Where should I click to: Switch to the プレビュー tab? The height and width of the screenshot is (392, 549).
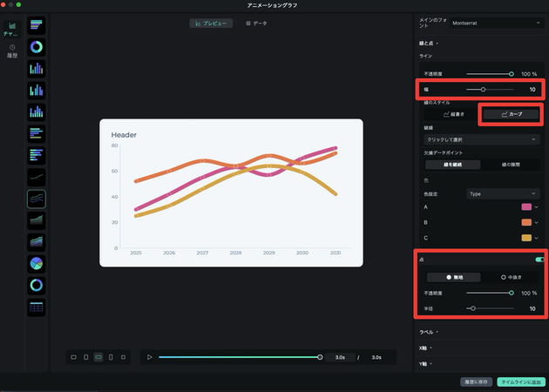pyautogui.click(x=211, y=23)
